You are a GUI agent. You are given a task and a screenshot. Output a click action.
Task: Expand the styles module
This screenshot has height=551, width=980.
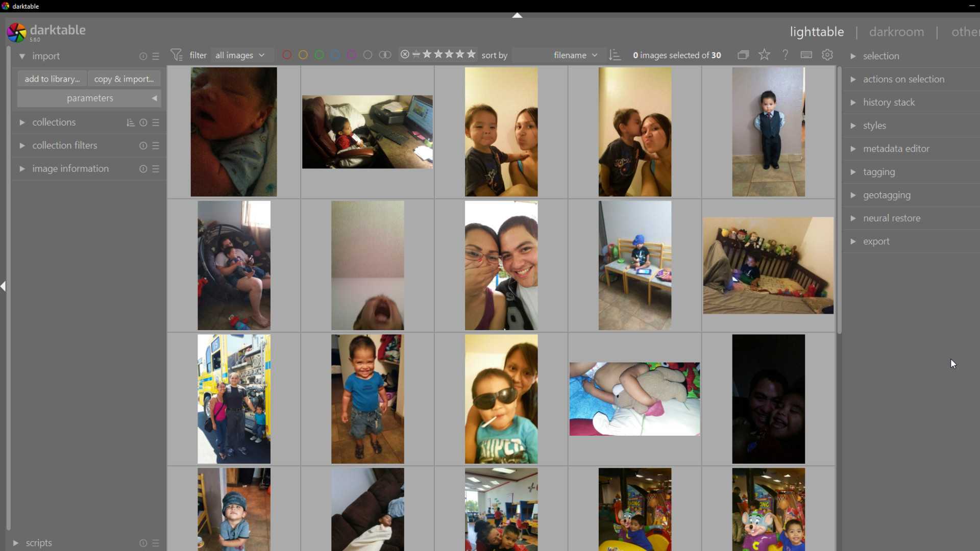(852, 126)
